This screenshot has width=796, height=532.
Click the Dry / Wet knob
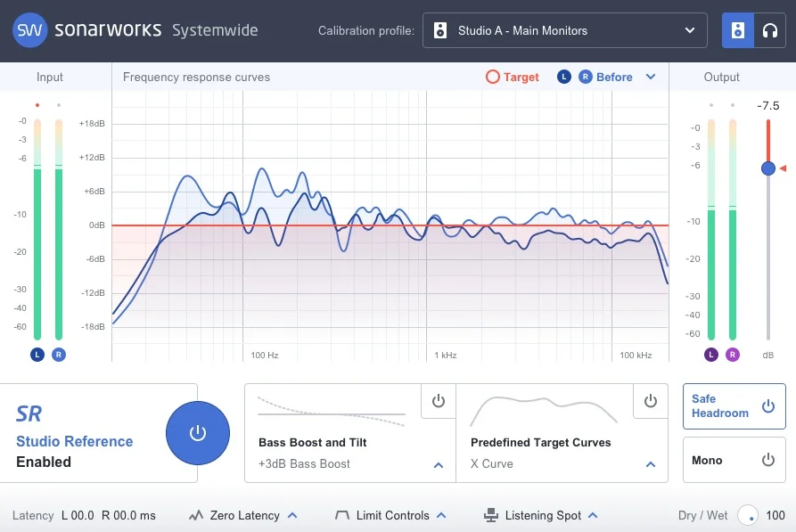point(748,515)
